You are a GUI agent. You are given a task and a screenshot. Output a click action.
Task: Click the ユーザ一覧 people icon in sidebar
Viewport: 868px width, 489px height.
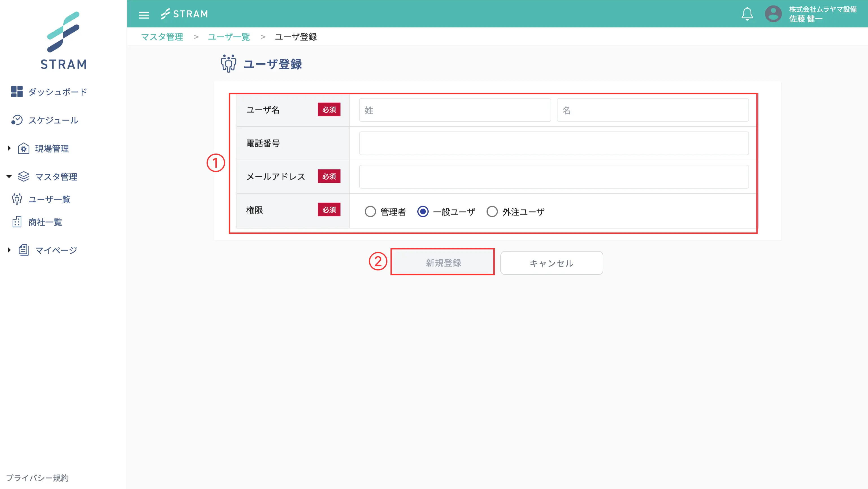[x=17, y=199]
